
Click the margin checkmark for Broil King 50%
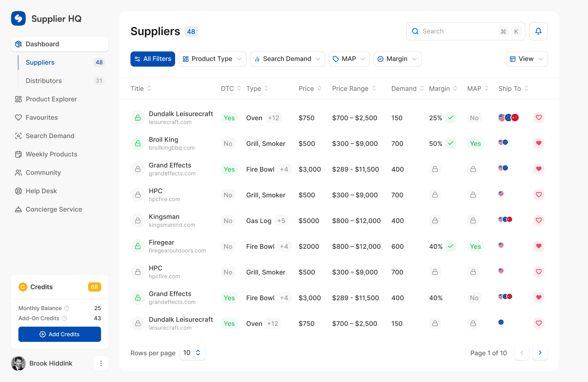(x=451, y=143)
